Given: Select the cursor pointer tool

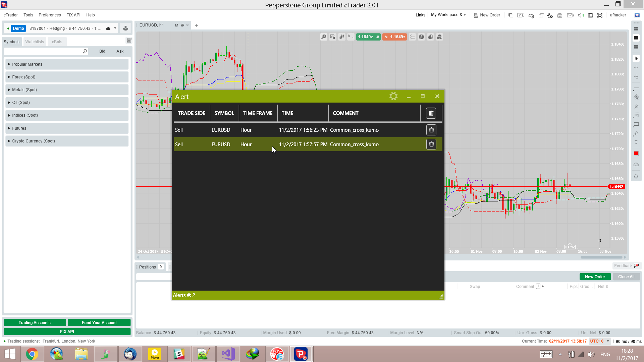Looking at the screenshot, I should click(x=636, y=58).
